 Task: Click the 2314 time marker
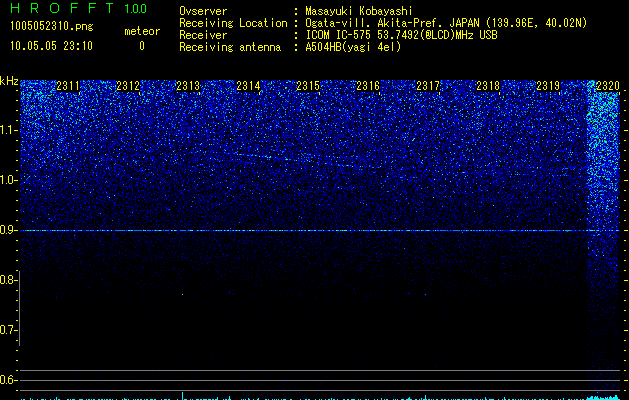[248, 85]
